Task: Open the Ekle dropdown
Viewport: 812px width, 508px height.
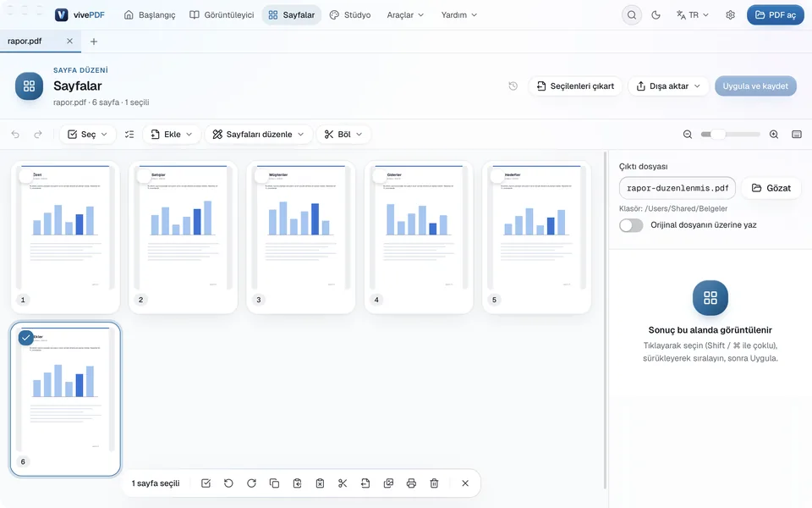Action: (172, 135)
